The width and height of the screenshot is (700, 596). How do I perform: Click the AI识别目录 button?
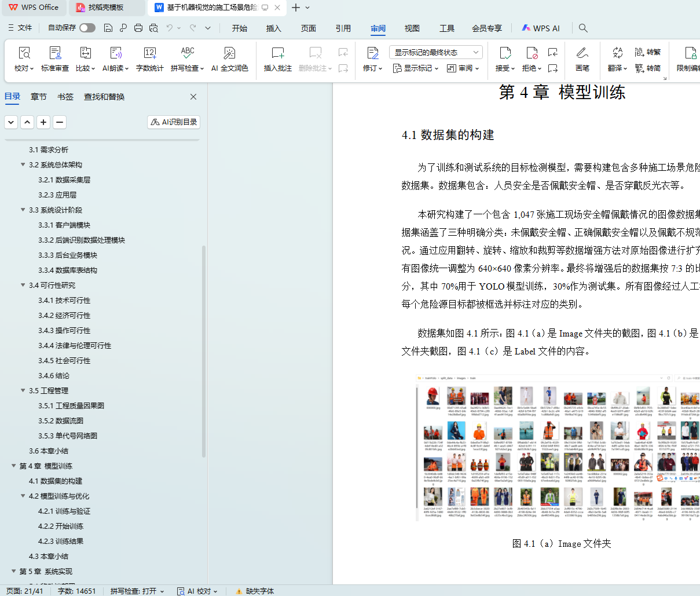(174, 122)
